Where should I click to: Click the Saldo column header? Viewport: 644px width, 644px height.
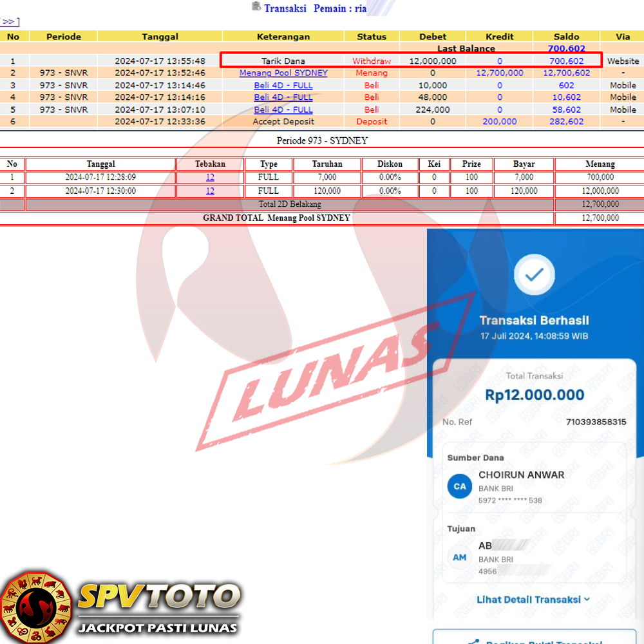click(x=566, y=37)
